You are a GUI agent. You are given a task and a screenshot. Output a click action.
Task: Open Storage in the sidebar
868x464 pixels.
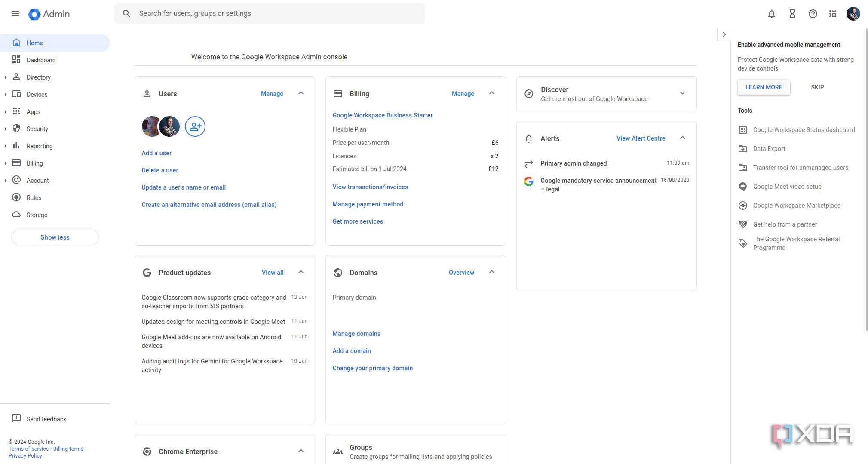click(55, 215)
